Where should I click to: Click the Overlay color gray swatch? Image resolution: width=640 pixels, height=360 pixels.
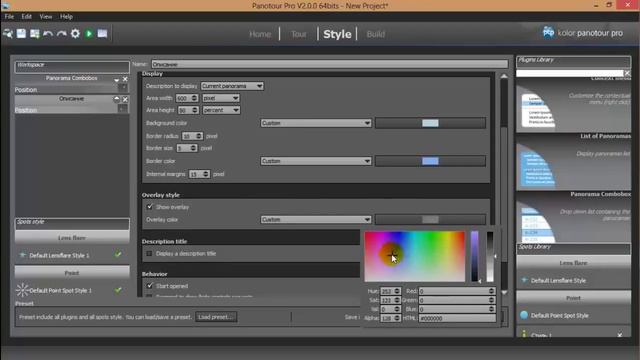click(x=430, y=220)
